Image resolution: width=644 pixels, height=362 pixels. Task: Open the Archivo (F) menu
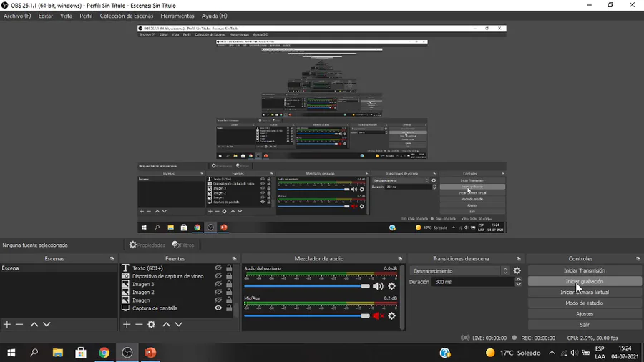[17, 16]
